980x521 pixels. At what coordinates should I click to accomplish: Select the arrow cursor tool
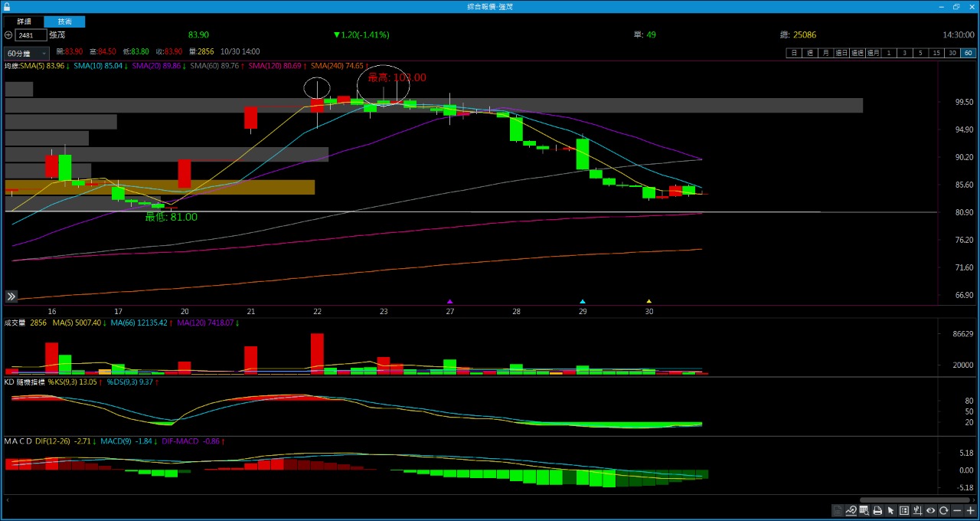tap(890, 511)
